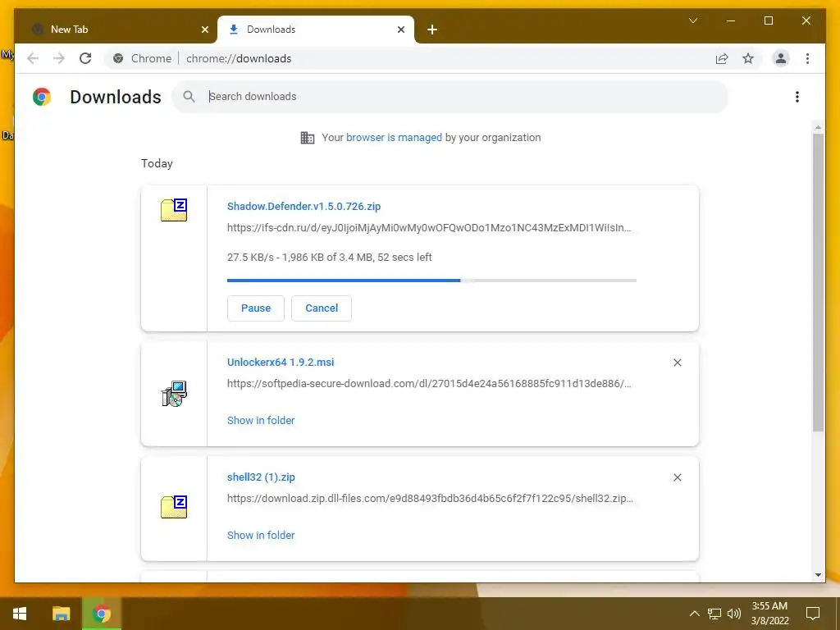Maximize the Chrome window

pyautogui.click(x=768, y=21)
